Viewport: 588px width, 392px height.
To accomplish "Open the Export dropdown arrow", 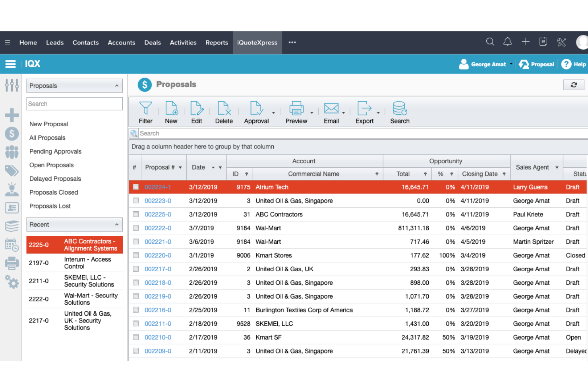I will tap(378, 113).
